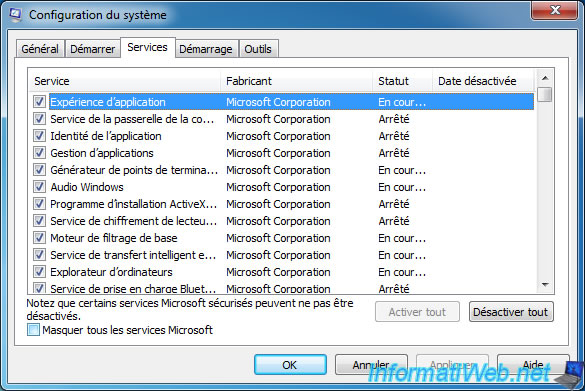Image resolution: width=585 pixels, height=391 pixels.
Task: Select the Générateur de points de termina… row
Action: pos(284,170)
